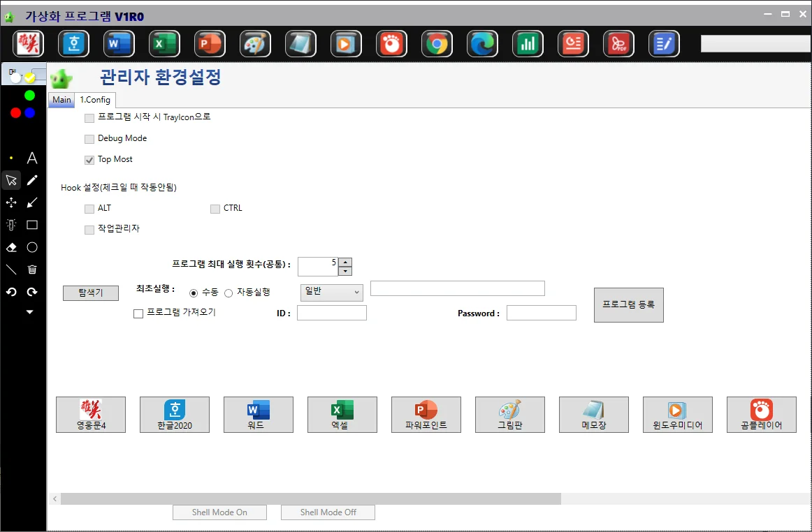Decrease the max run count spinner
The height and width of the screenshot is (532, 812).
tap(345, 271)
